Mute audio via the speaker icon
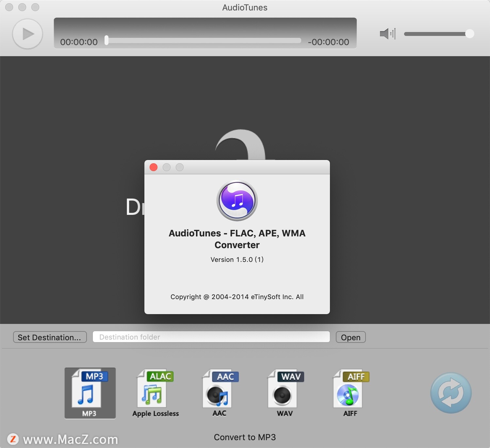Screen dimensions: 490x448 [388, 34]
